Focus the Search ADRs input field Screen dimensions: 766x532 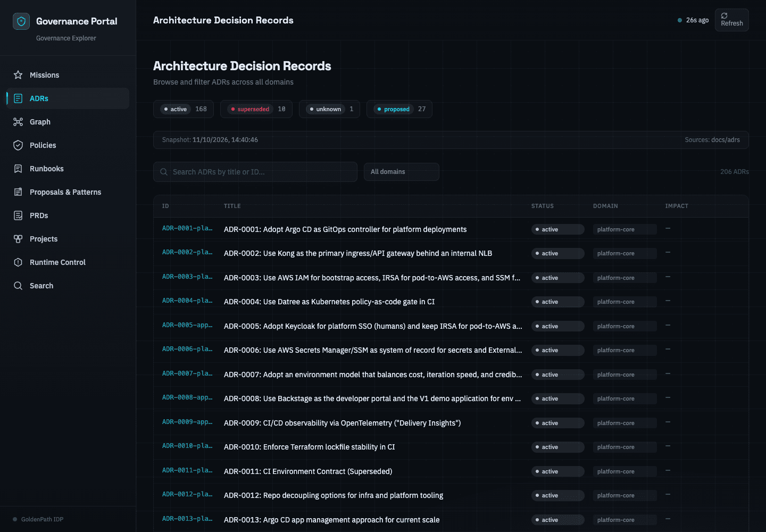click(x=255, y=172)
